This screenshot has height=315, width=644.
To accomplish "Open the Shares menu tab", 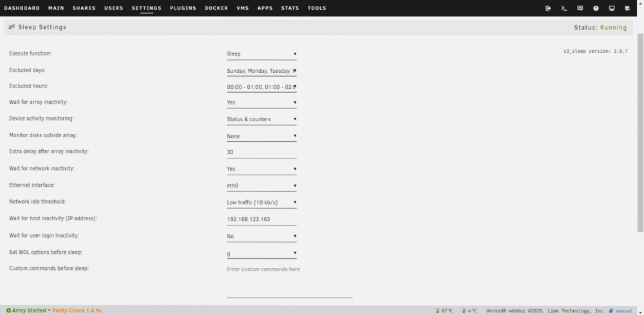I will pyautogui.click(x=84, y=8).
